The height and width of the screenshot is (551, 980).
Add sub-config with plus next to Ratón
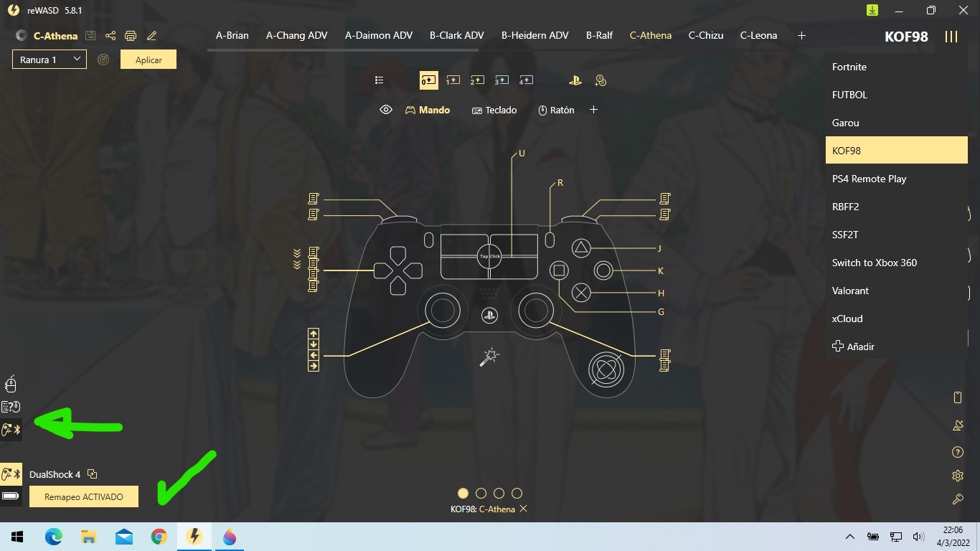(593, 110)
